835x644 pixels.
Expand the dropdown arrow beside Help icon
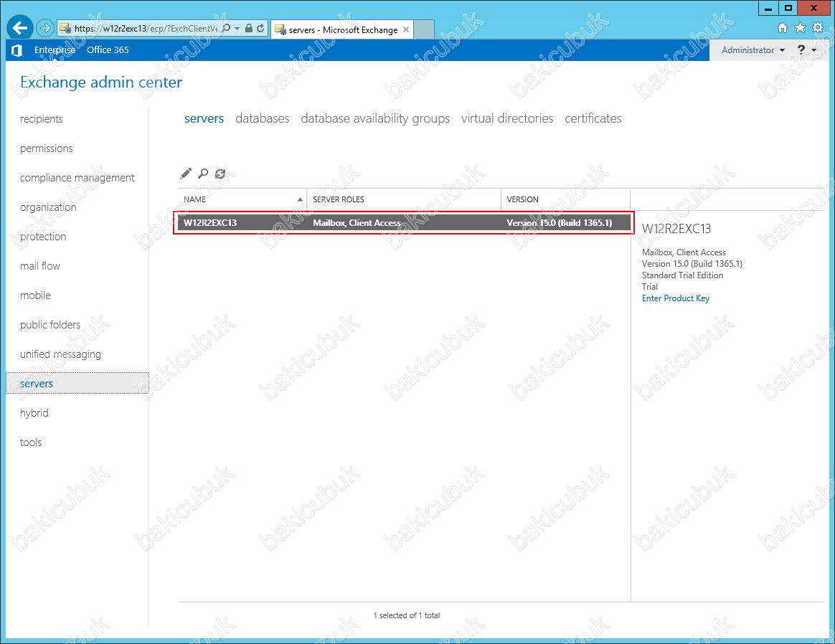tap(813, 51)
